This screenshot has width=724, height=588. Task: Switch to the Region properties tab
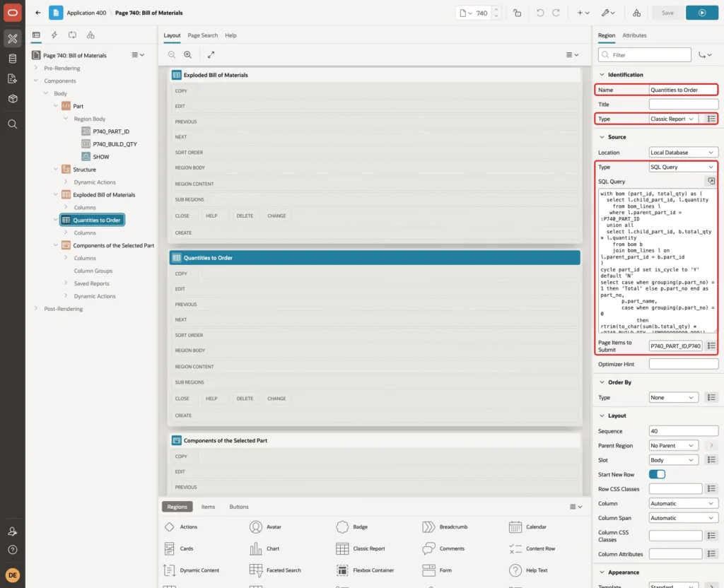606,35
